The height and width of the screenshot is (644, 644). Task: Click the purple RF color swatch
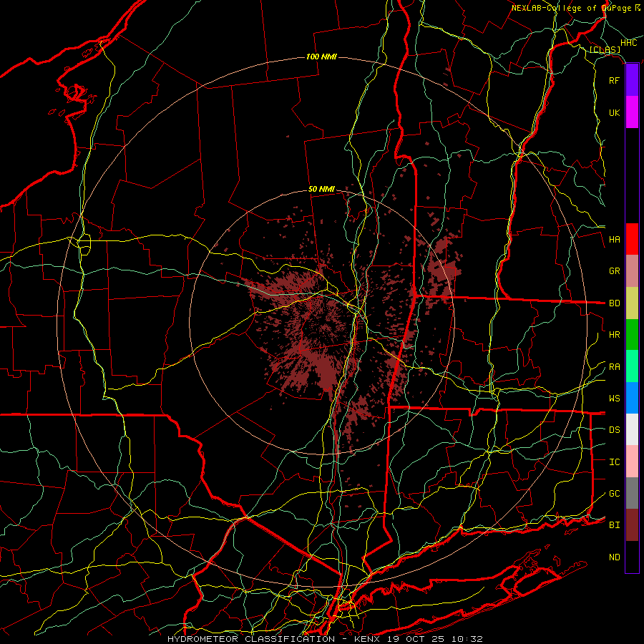(x=632, y=80)
